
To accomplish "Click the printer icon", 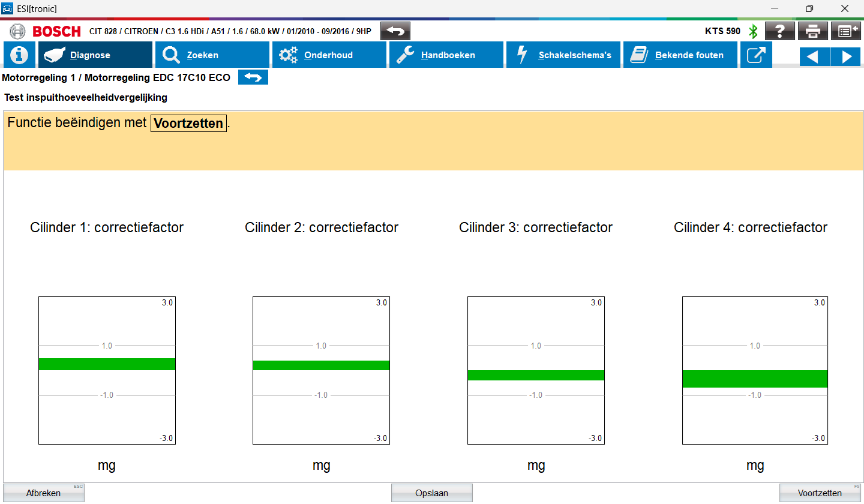I will click(x=812, y=31).
